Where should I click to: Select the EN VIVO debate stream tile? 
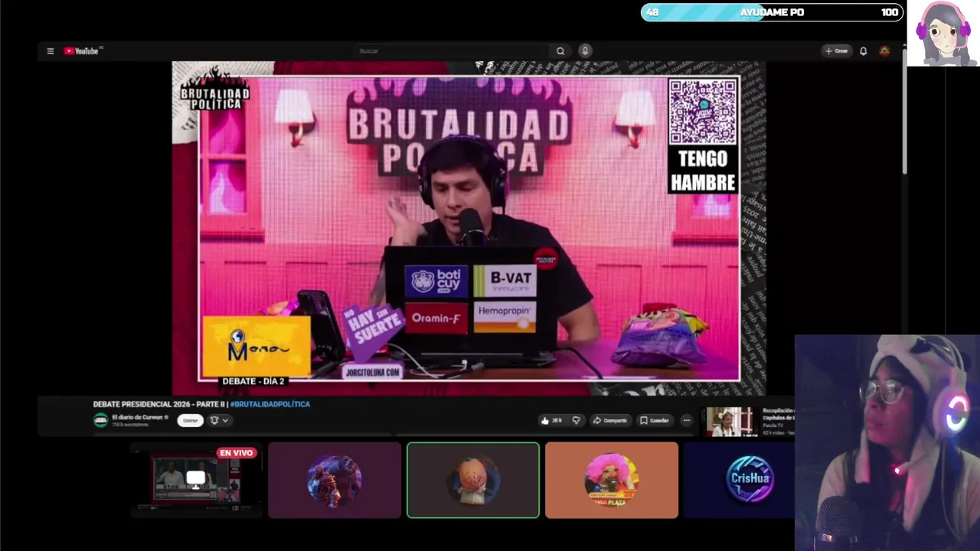coord(195,480)
